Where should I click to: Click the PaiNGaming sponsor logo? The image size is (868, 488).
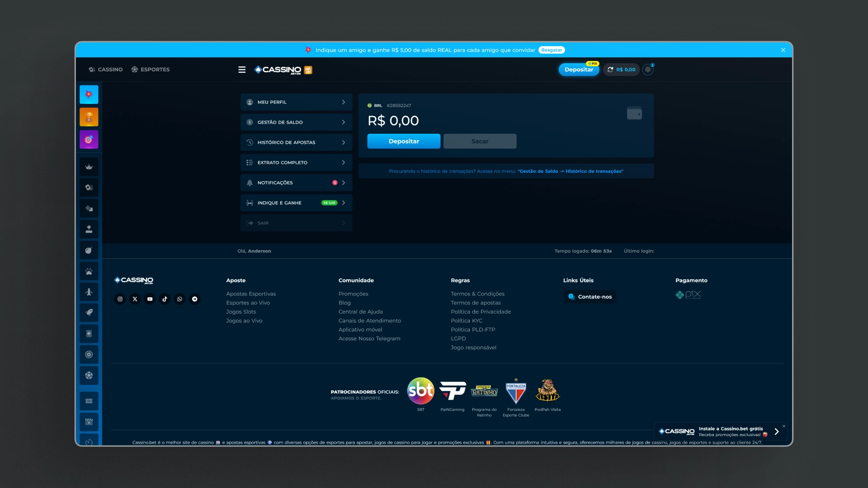(453, 391)
